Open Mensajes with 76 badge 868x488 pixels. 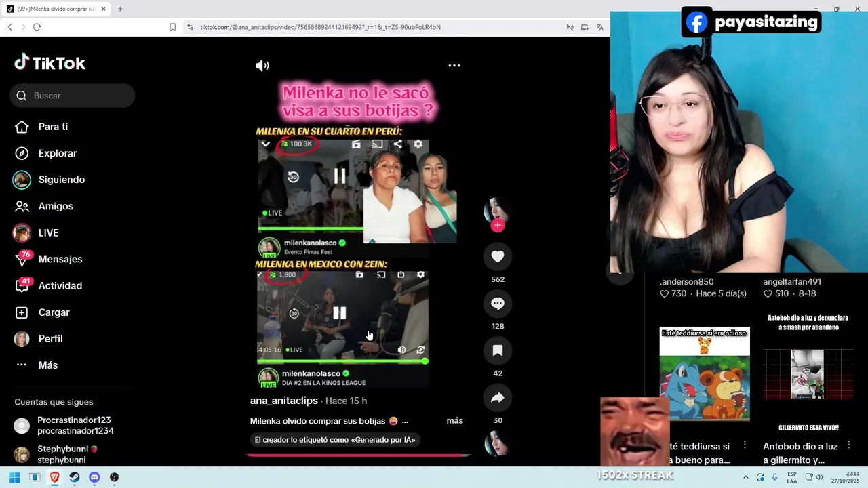(x=47, y=259)
